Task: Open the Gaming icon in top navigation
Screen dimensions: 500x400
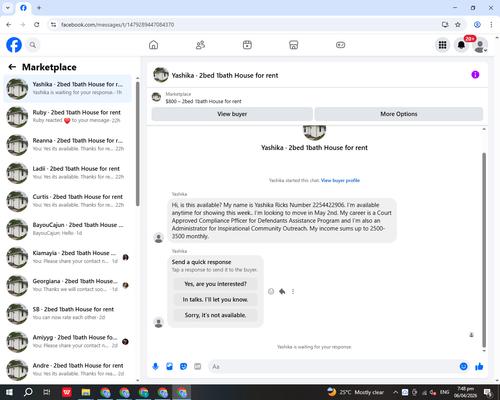Action: click(340, 45)
